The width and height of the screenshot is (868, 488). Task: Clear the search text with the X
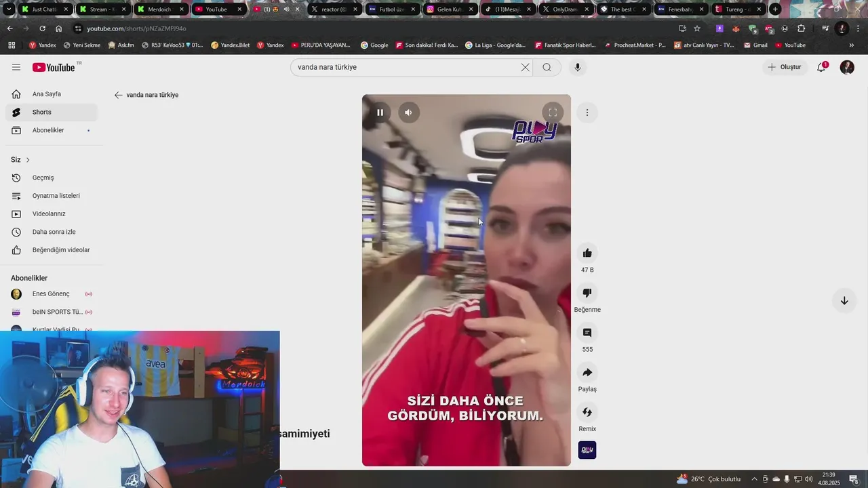(525, 67)
